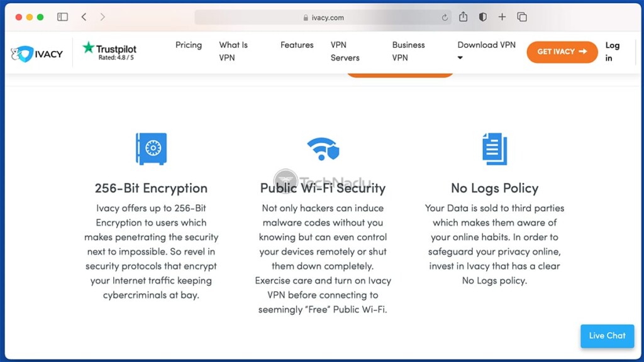Click the ivacy.com address bar

pyautogui.click(x=323, y=17)
